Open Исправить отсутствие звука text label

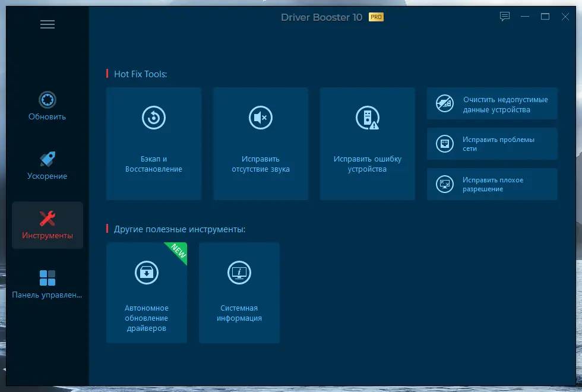click(261, 164)
